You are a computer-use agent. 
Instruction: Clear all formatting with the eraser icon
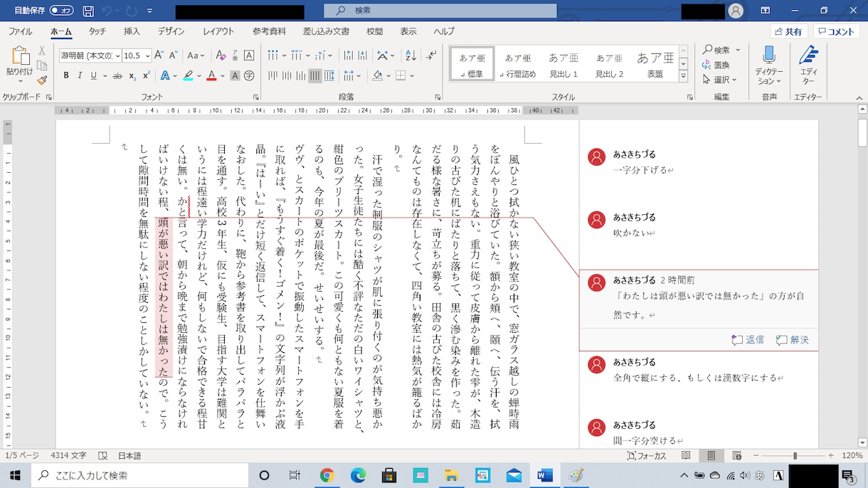point(221,55)
